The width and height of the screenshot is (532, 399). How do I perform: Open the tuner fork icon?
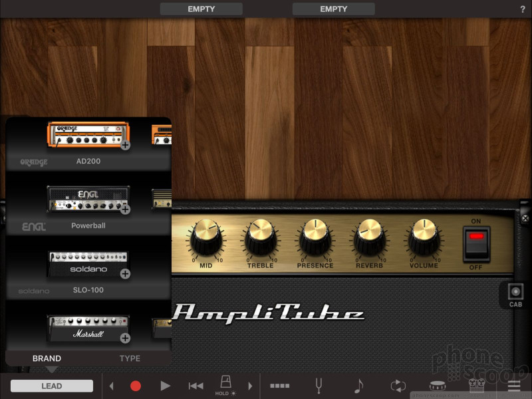tap(319, 386)
